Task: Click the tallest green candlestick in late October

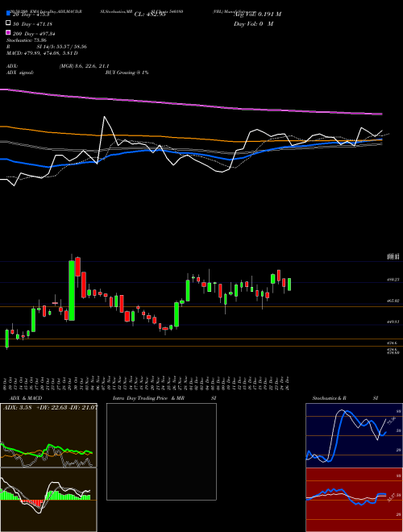Action: pos(72,290)
